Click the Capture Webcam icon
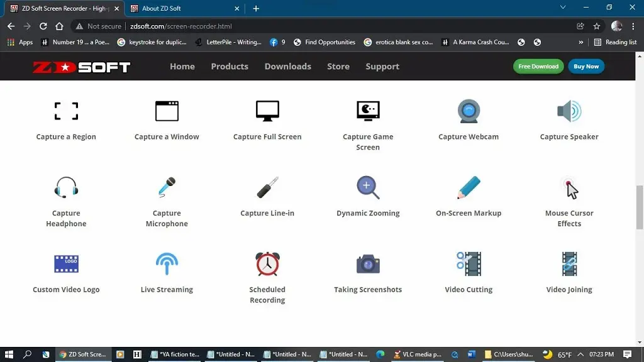Screen dimensions: 644x362 468,111
